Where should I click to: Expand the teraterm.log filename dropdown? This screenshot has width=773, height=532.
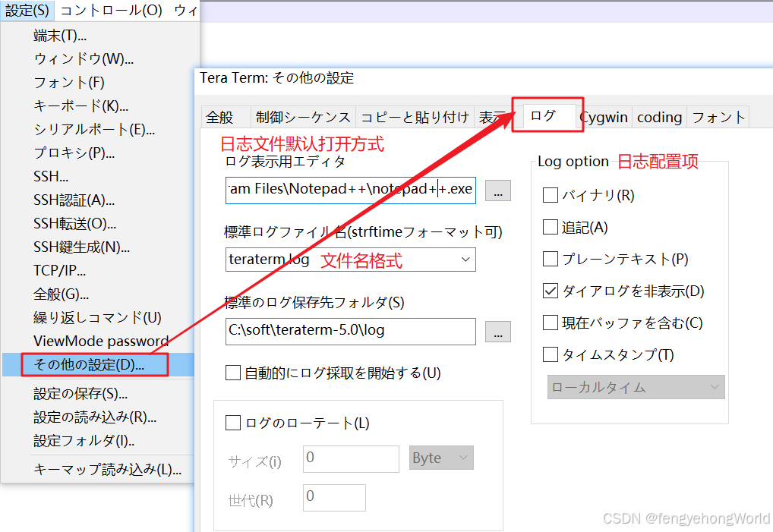[x=465, y=260]
